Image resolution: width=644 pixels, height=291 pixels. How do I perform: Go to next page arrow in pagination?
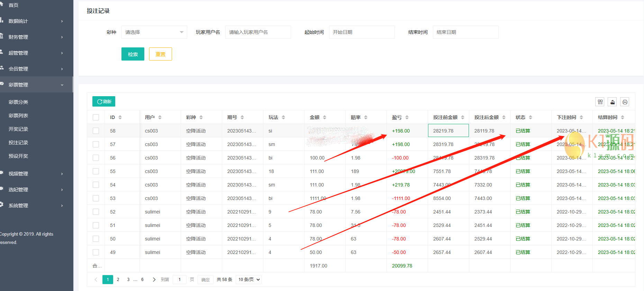tap(154, 280)
